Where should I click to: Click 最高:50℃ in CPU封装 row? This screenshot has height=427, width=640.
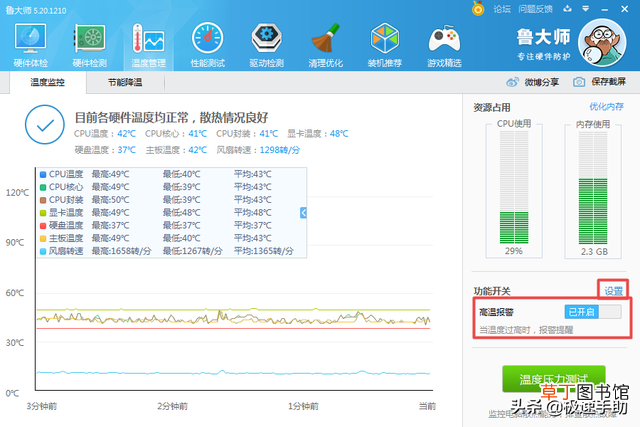click(x=110, y=200)
